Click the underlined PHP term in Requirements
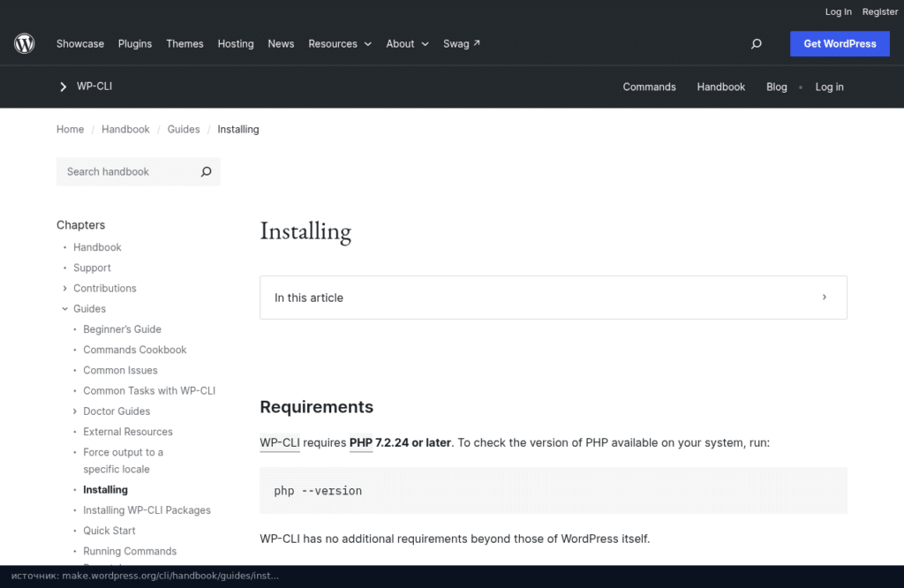Viewport: 904px width, 588px height. 361,442
